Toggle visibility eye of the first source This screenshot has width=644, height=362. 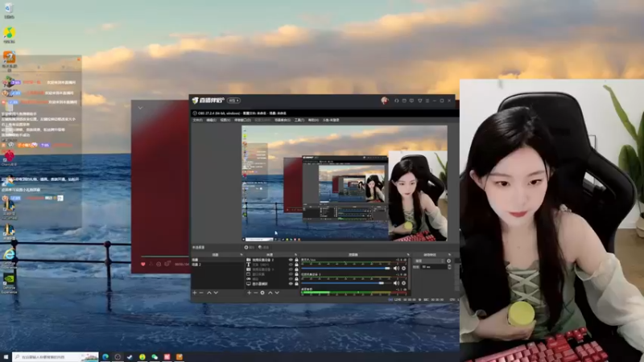click(x=291, y=260)
